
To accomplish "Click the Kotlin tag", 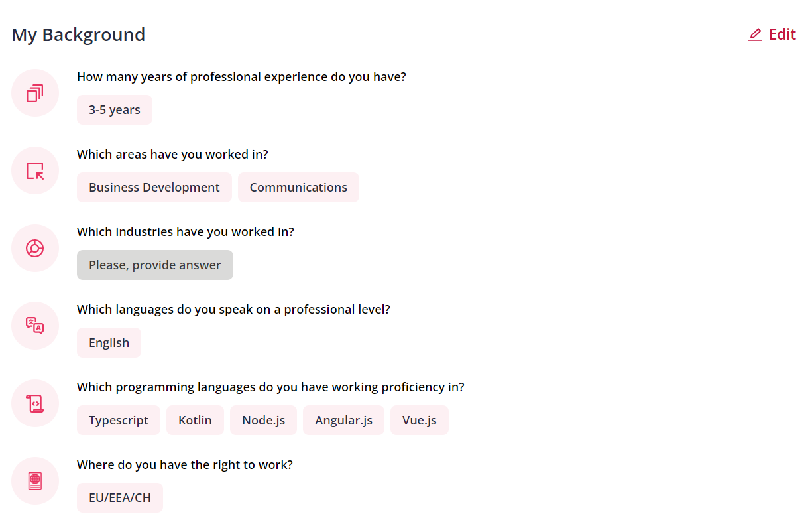I will 195,420.
